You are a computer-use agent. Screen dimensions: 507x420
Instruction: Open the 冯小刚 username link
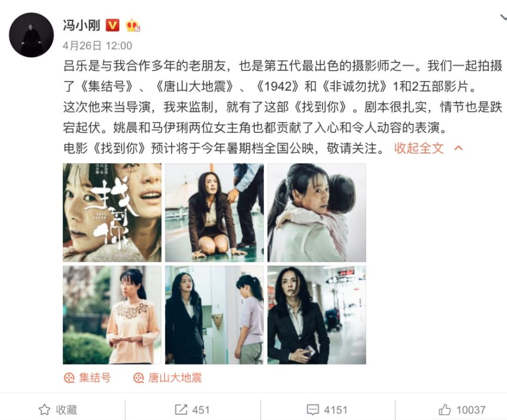coord(82,25)
